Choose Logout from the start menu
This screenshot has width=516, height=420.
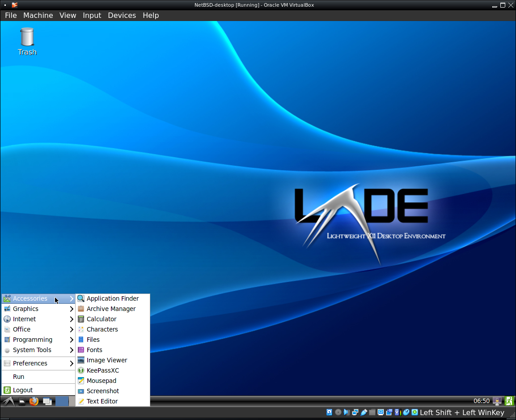(x=23, y=390)
